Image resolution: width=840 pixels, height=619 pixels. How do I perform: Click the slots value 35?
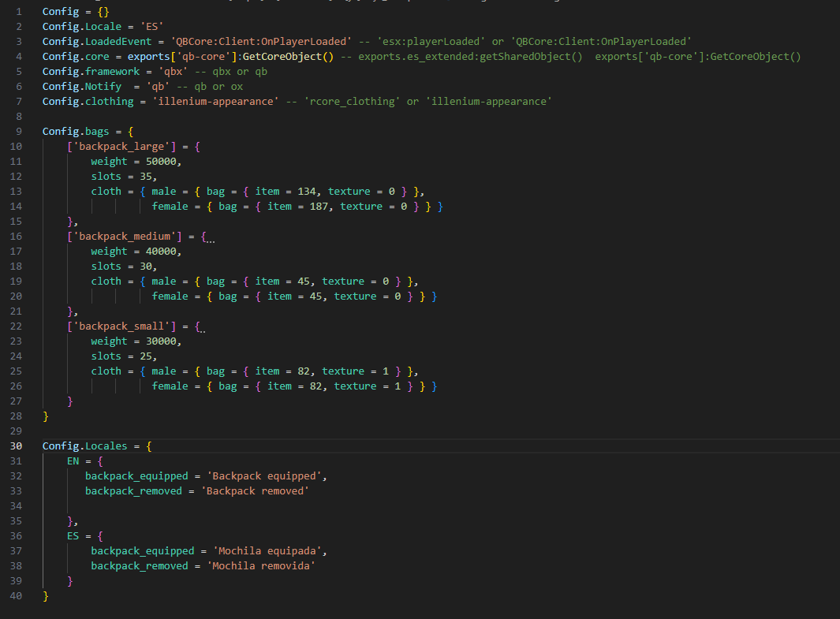146,176
